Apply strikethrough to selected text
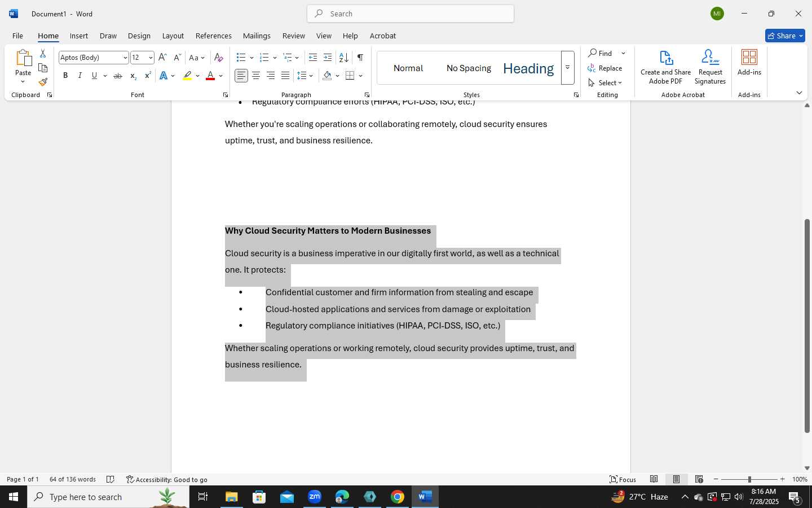Screen dimensions: 812x508 coord(118,76)
